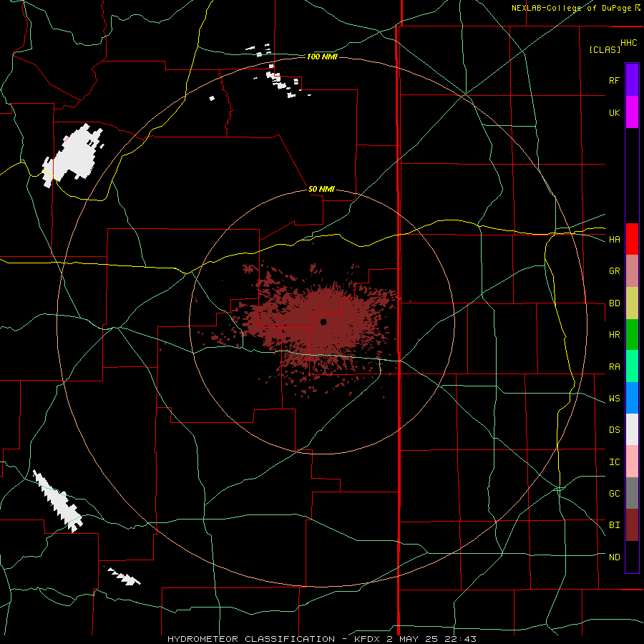This screenshot has height=644, width=644.
Task: Click the [CLAS] legend heading
Action: 605,49
